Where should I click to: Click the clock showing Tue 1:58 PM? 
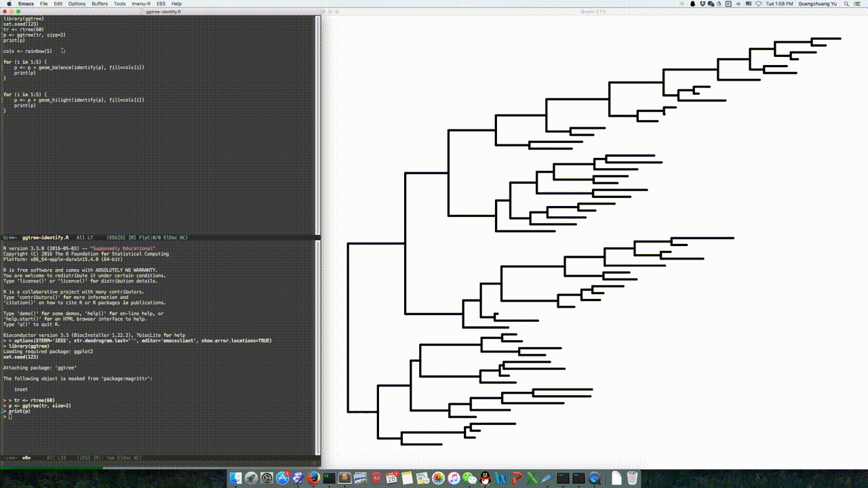(779, 3)
